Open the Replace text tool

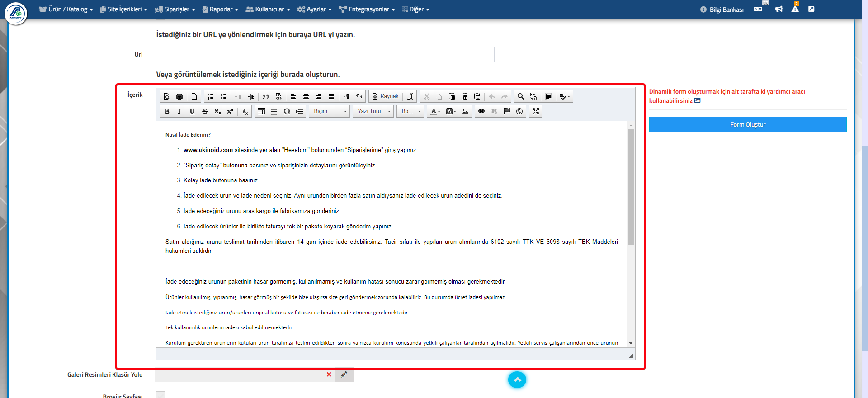click(x=533, y=96)
